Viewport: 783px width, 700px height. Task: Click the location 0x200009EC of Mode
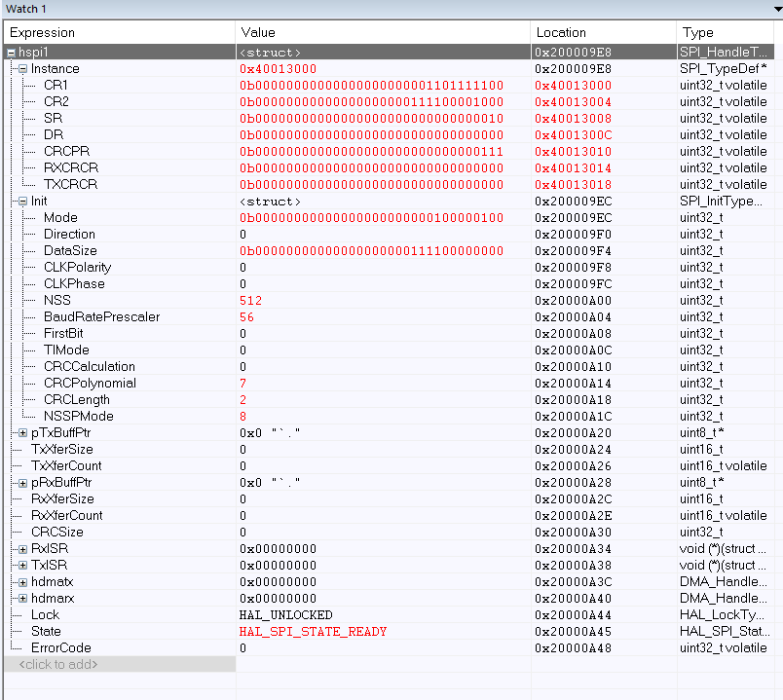tap(574, 218)
